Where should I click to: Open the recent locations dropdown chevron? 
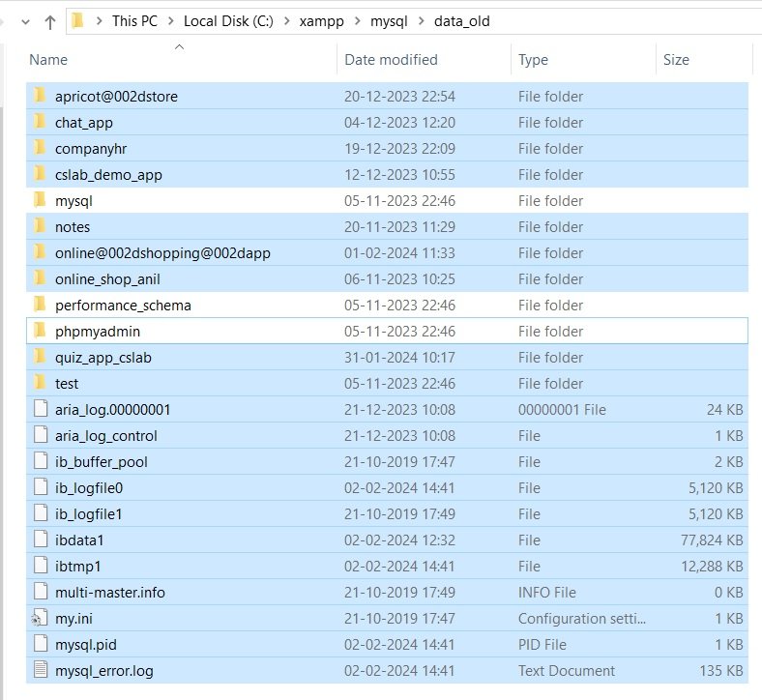click(26, 22)
